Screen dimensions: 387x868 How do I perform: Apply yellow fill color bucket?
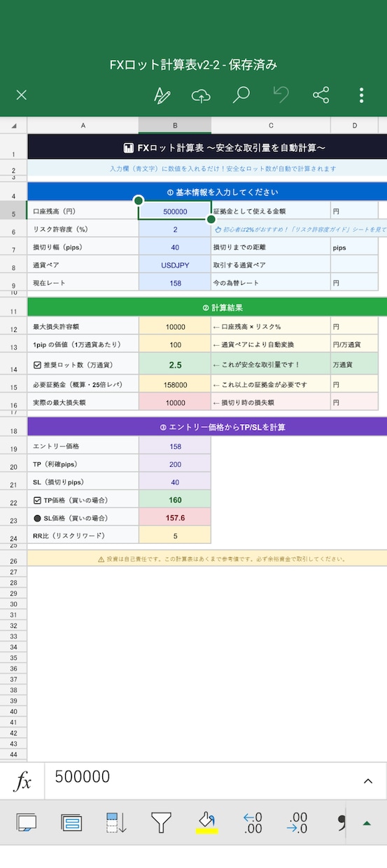click(206, 822)
